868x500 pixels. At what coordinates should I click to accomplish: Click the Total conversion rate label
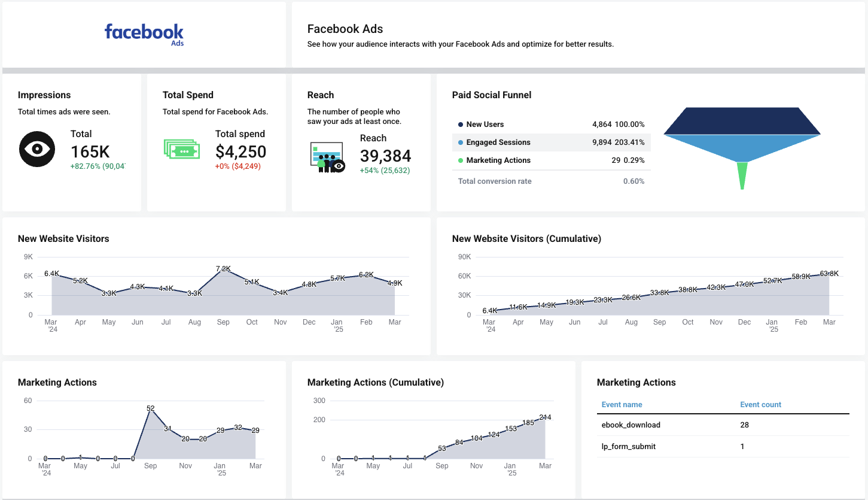pos(495,181)
